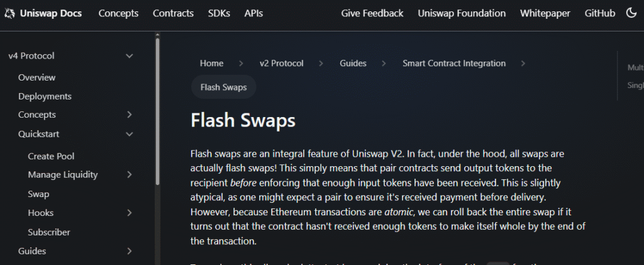Click the v2 Protocol breadcrumb
The height and width of the screenshot is (265, 644).
(281, 63)
